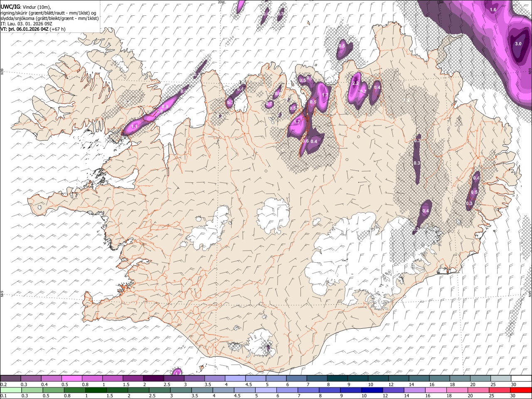532x399 pixels.
Task: Select the 2 green swatch in lower row
Action: (138, 390)
